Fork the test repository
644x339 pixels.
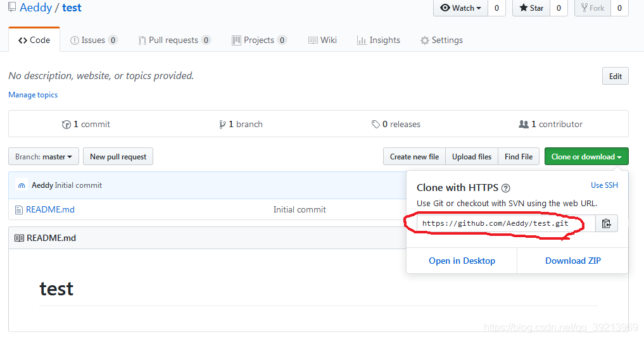pos(593,8)
